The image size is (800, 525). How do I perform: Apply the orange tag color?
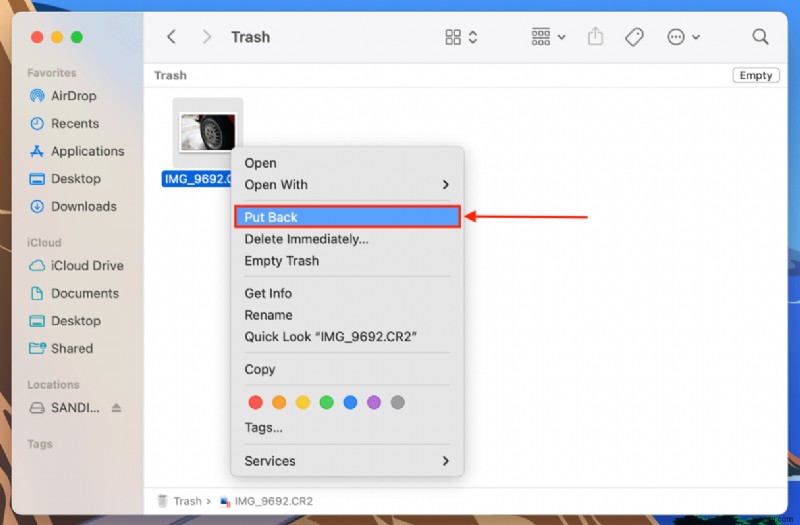[x=279, y=402]
